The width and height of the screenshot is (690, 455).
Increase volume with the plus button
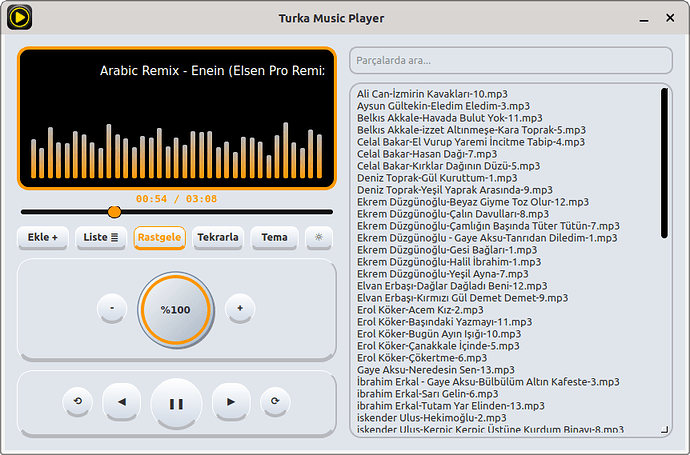tap(239, 309)
